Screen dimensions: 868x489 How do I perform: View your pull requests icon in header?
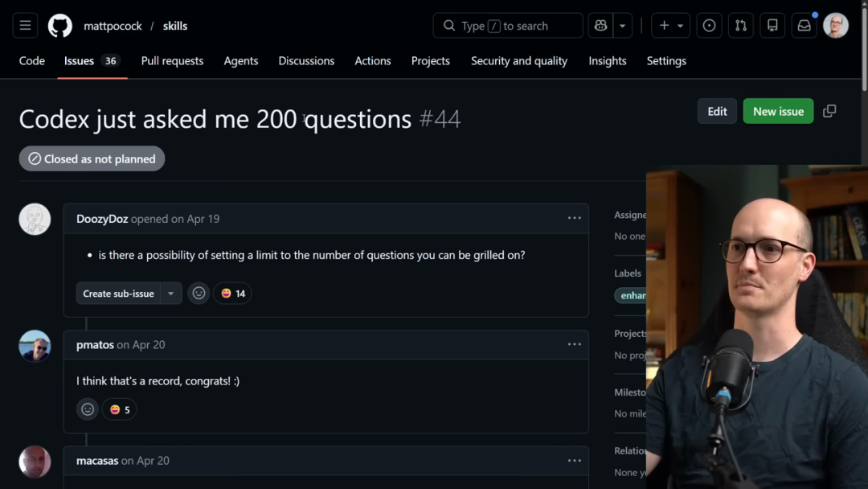pos(741,26)
